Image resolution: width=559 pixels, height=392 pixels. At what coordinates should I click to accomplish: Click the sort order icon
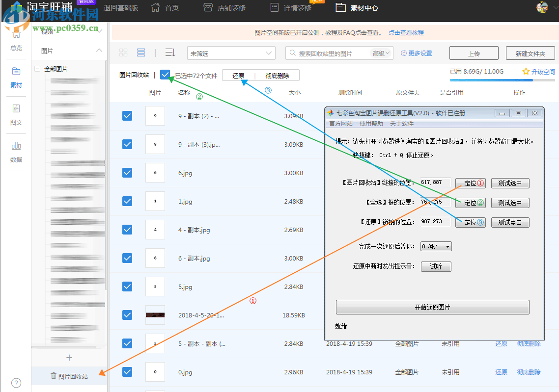(x=169, y=52)
